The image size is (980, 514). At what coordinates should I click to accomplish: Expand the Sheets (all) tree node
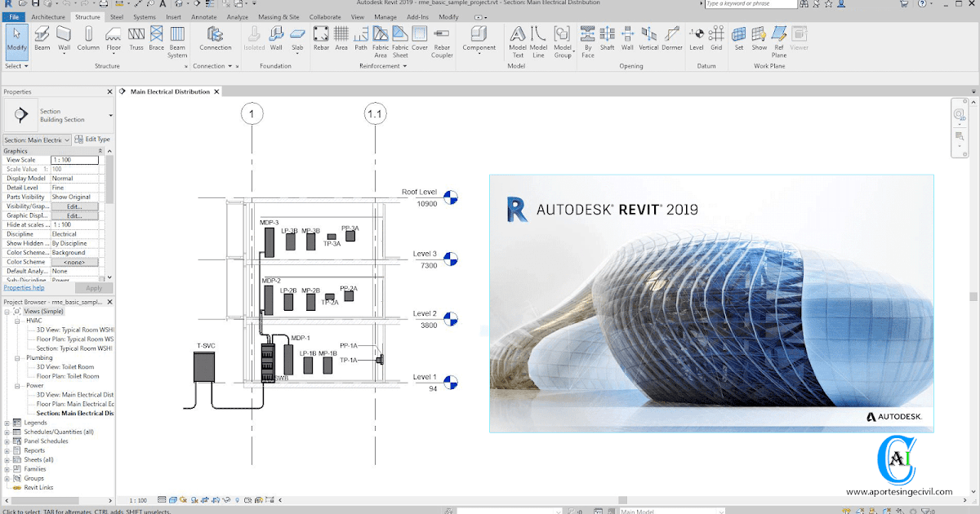7,459
